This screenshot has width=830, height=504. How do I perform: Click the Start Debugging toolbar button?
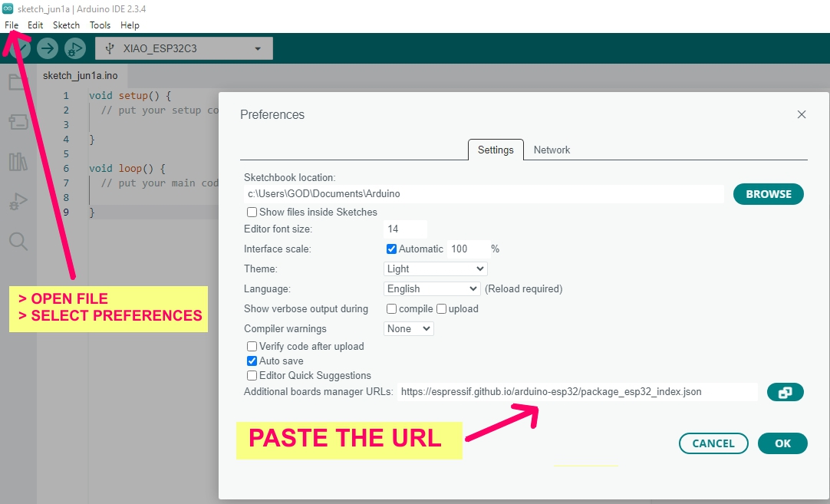coord(75,48)
